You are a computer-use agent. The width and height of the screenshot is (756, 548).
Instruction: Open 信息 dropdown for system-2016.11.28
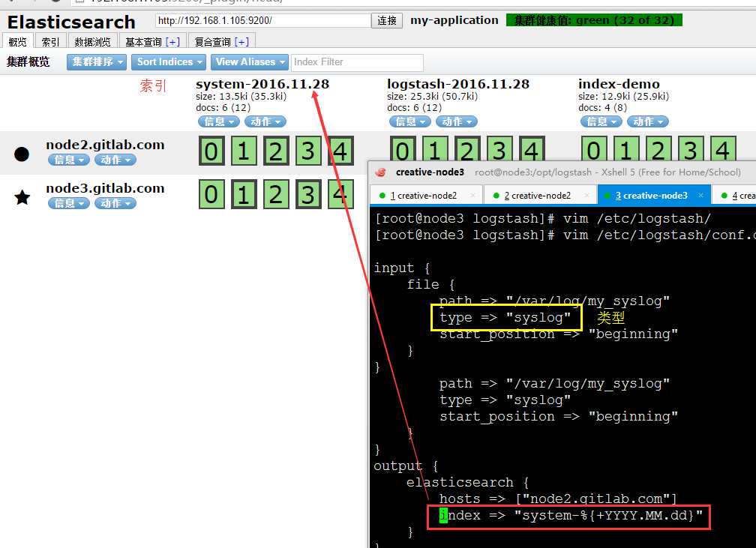[x=219, y=121]
